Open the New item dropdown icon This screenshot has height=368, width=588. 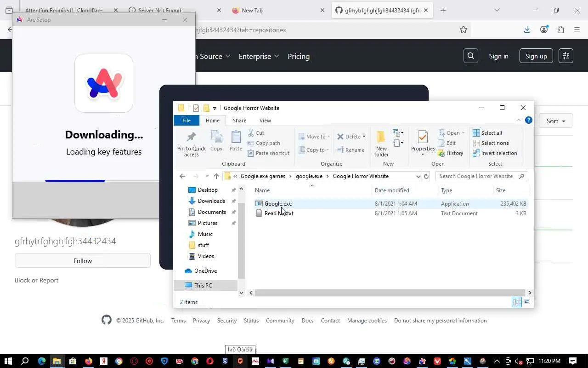[398, 133]
